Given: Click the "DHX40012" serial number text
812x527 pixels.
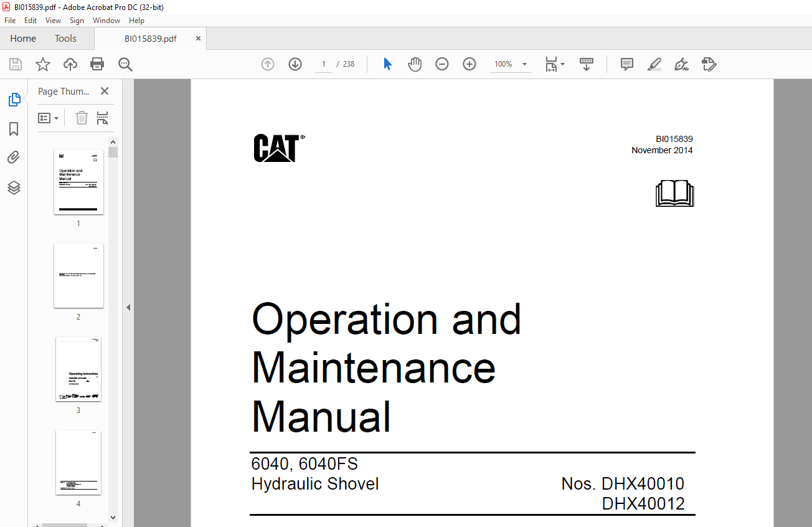Looking at the screenshot, I should coord(643,504).
